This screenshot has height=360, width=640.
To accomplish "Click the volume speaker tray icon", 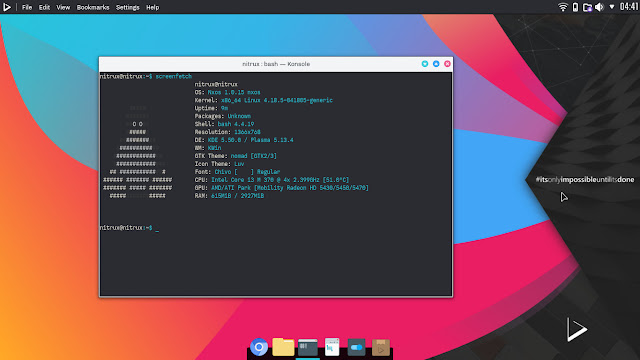I will pyautogui.click(x=599, y=7).
